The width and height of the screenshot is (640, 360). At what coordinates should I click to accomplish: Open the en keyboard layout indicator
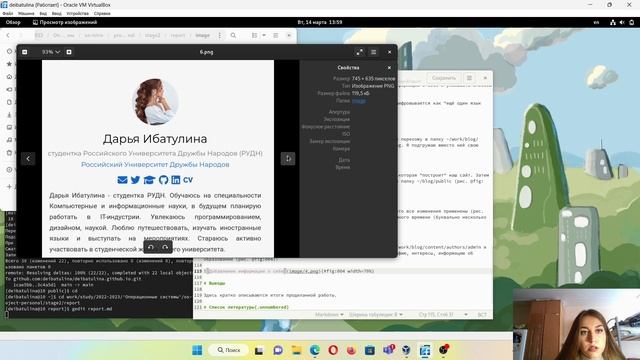click(x=596, y=22)
